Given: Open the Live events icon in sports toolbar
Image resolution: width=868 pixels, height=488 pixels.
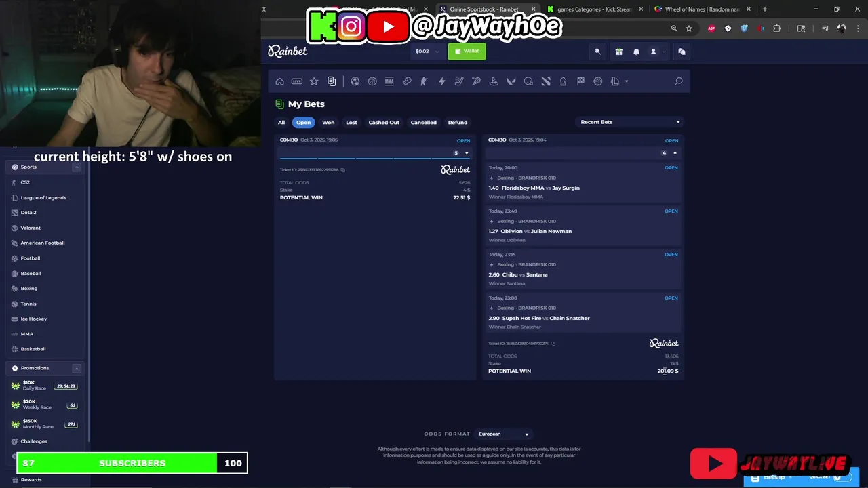Looking at the screenshot, I should pyautogui.click(x=296, y=81).
